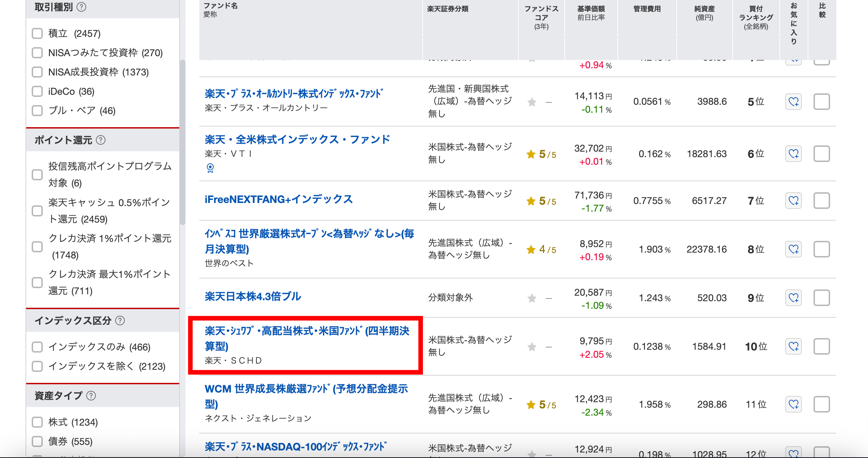The width and height of the screenshot is (868, 458).
Task: Check NISA成長投資枠 (1373) filter
Action: (x=37, y=72)
